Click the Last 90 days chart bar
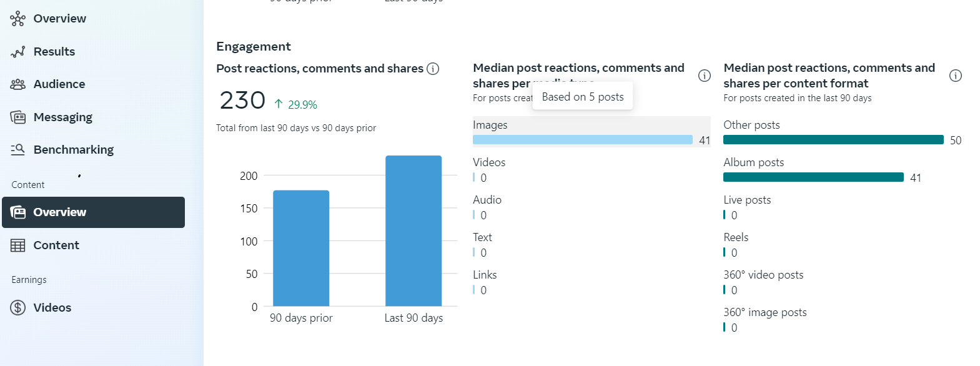The width and height of the screenshot is (980, 366). tap(413, 231)
